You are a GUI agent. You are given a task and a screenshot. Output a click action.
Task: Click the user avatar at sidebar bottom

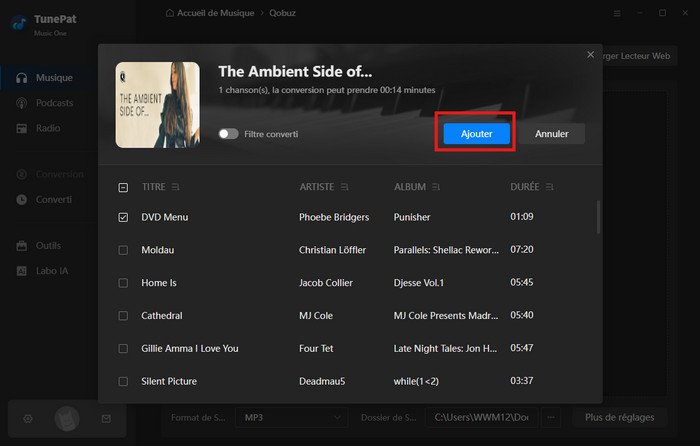(67, 419)
